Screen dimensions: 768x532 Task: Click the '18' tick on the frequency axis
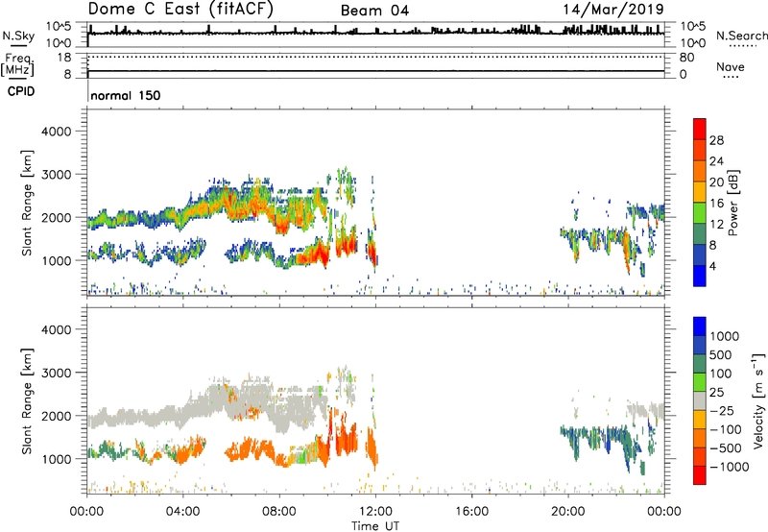[64, 58]
